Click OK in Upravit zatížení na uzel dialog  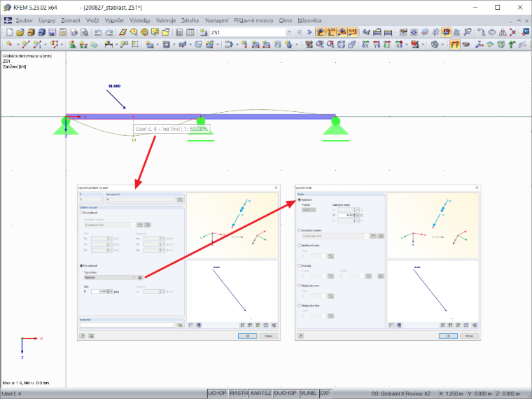coord(247,336)
